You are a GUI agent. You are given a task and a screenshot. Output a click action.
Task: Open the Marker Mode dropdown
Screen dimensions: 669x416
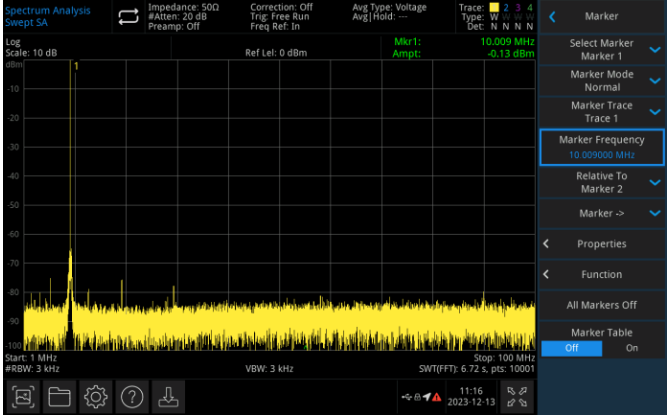tap(602, 81)
